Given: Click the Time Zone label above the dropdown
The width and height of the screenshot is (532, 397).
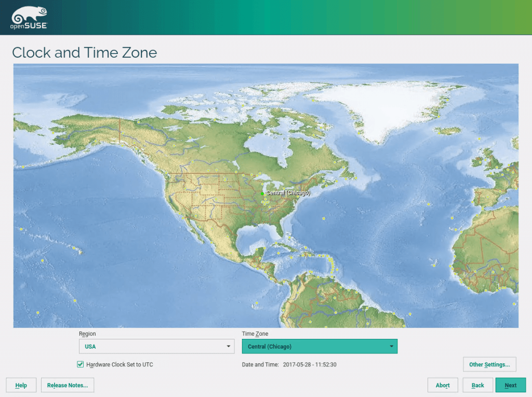Looking at the screenshot, I should click(x=255, y=334).
